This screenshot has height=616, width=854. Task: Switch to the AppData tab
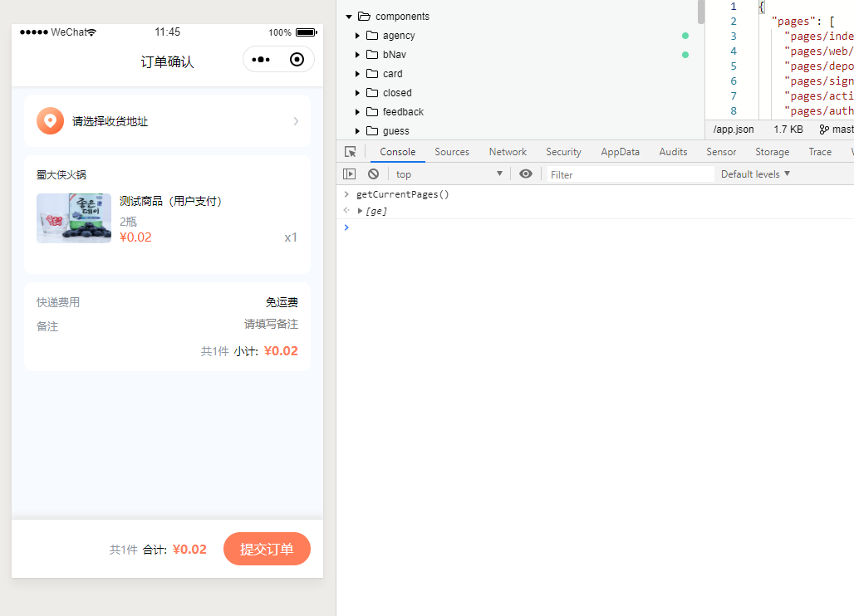pyautogui.click(x=620, y=152)
